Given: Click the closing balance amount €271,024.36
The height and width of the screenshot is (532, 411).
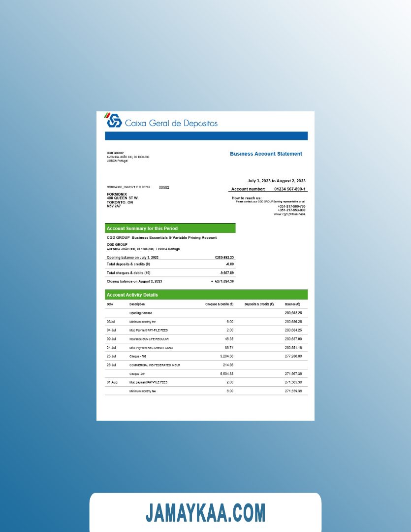Looking at the screenshot, I should 224,281.
